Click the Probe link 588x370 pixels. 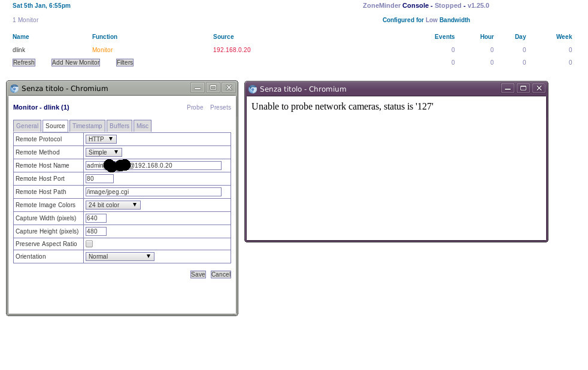tap(195, 107)
